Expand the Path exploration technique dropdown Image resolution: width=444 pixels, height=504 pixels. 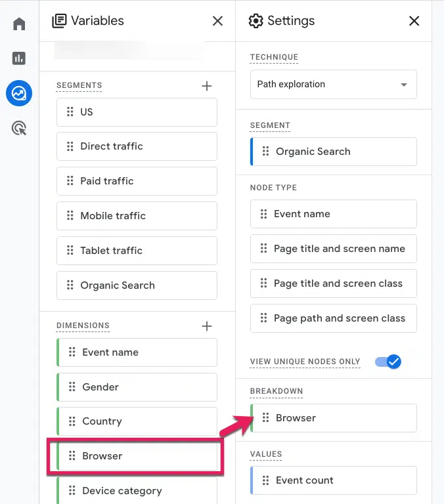pyautogui.click(x=333, y=84)
